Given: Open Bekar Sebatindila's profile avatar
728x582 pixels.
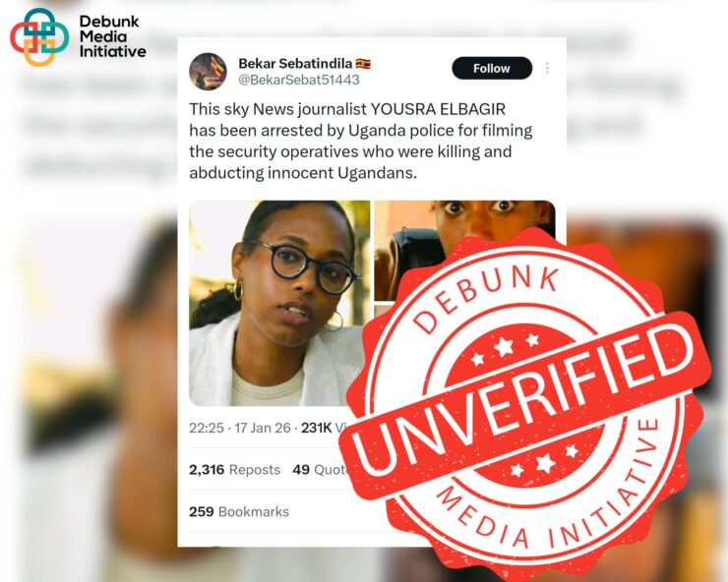Looking at the screenshot, I should click(x=208, y=71).
